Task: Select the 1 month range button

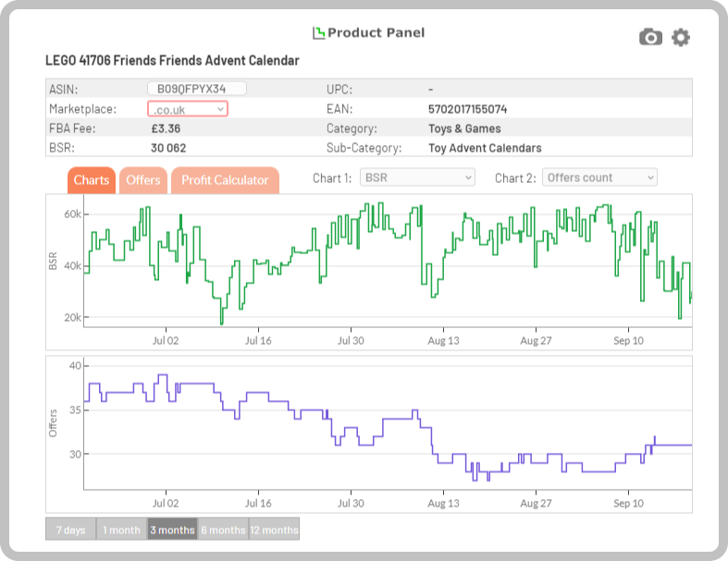Action: 122,530
